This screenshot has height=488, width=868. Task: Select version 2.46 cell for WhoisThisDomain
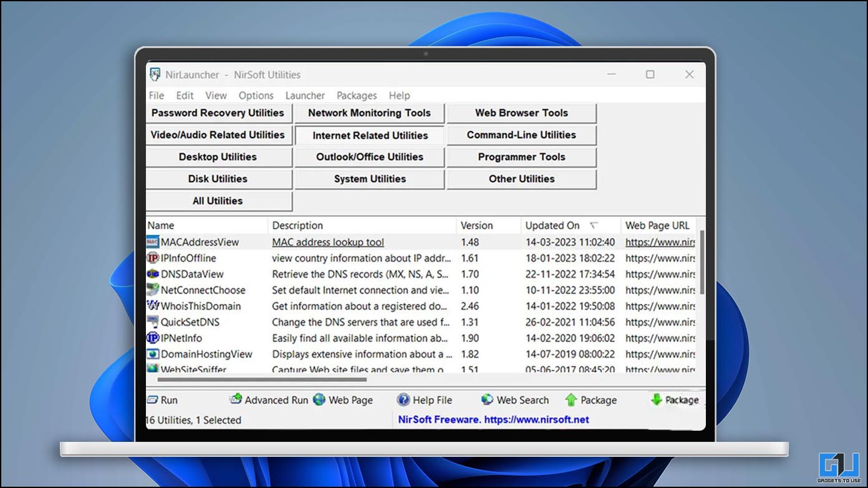click(470, 306)
